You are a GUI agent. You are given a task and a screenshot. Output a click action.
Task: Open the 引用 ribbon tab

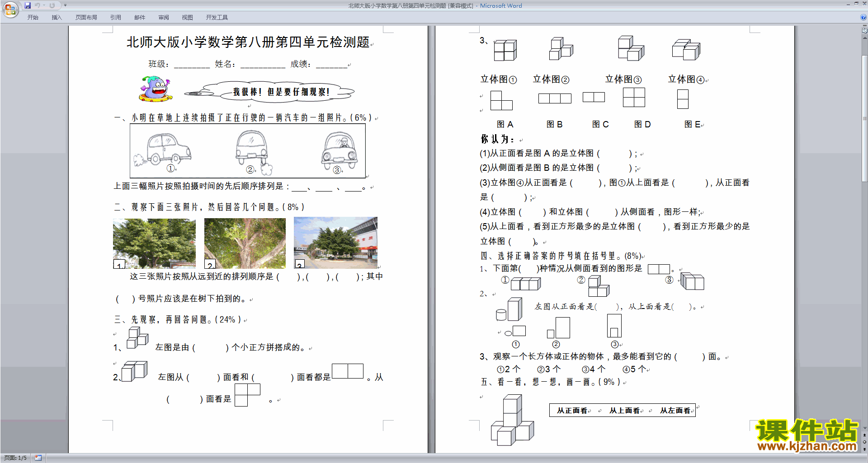pos(116,18)
